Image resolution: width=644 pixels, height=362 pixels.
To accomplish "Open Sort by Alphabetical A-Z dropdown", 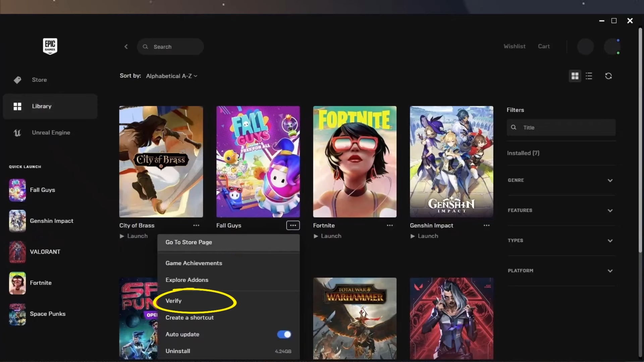I will coord(172,75).
